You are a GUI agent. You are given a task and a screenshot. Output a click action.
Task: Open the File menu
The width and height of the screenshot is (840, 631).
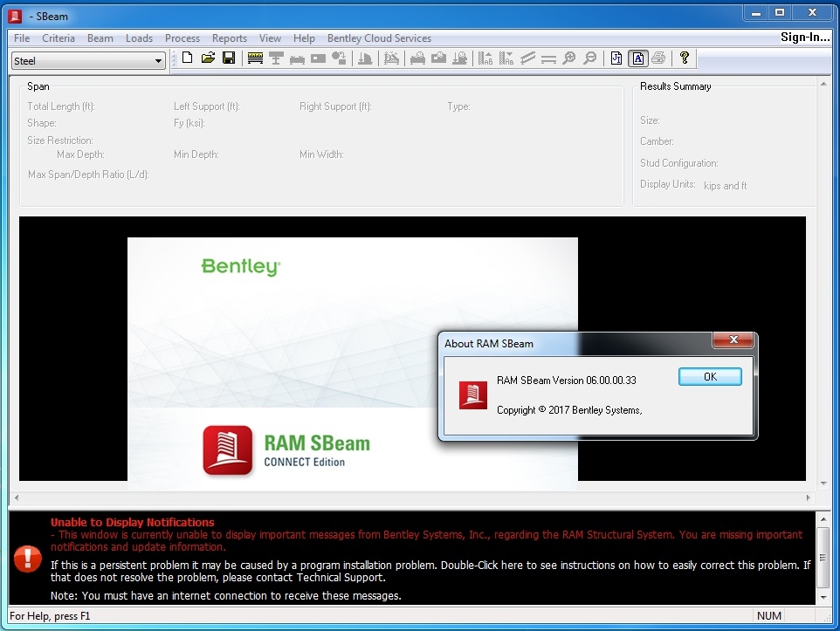22,38
